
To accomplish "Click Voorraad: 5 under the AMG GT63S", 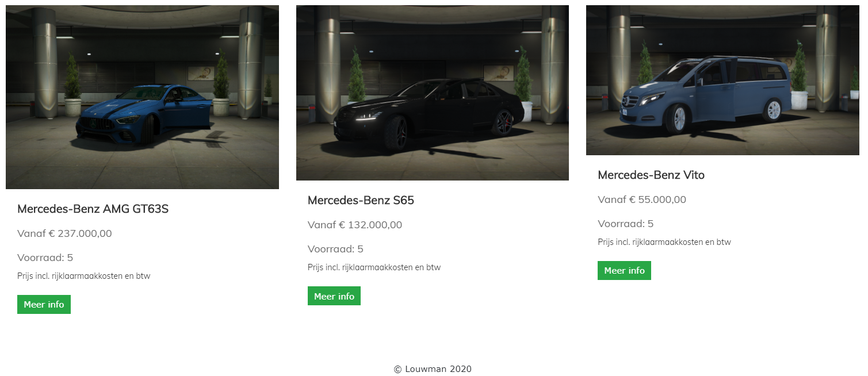I will pos(45,258).
